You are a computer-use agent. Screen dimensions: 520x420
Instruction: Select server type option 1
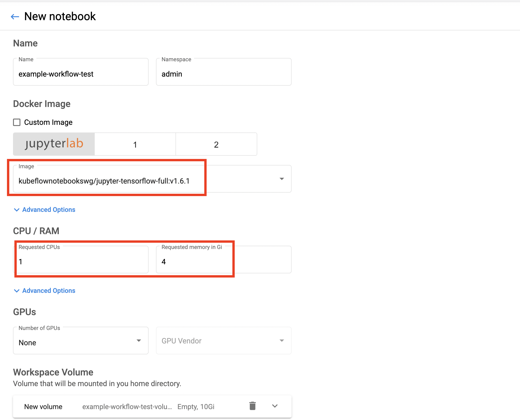point(135,144)
